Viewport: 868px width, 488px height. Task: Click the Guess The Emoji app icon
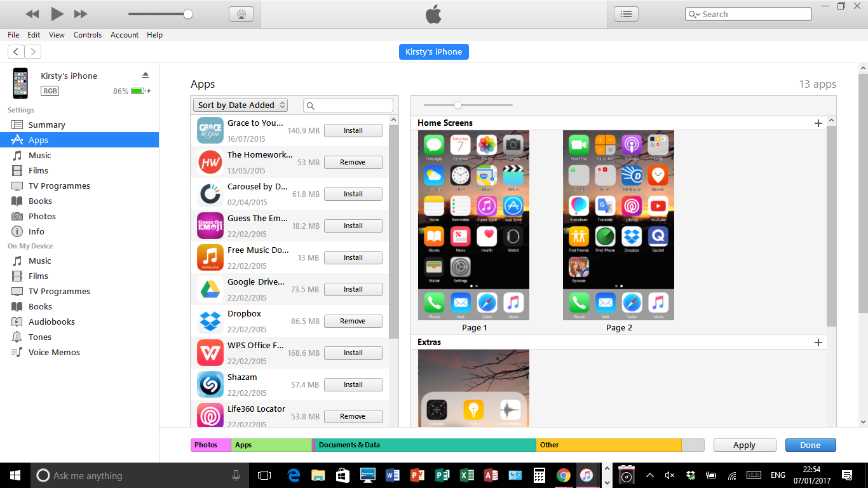pos(210,226)
